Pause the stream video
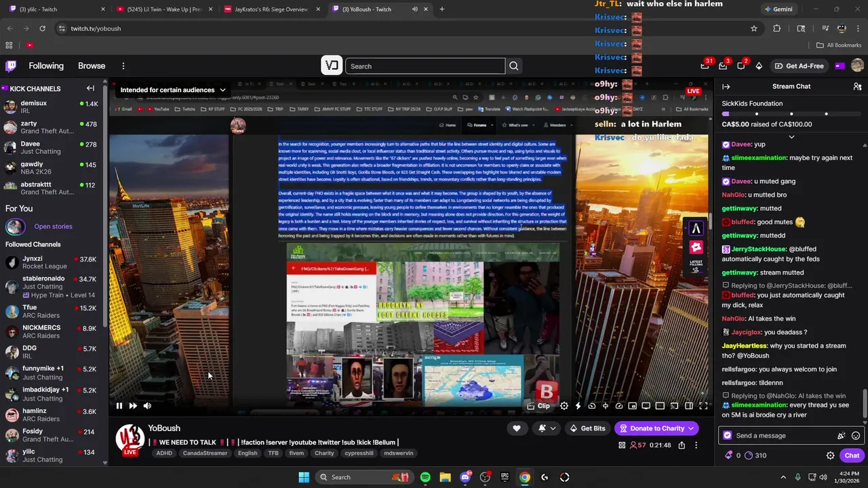Screen dimensions: 868x488 119,406
